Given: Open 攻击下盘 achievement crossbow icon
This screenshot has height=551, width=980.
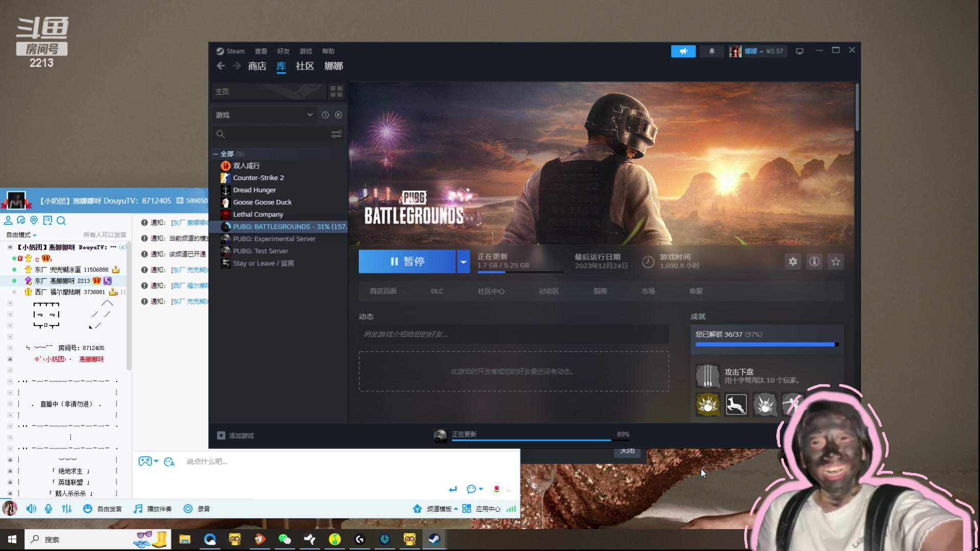Looking at the screenshot, I should [x=707, y=376].
